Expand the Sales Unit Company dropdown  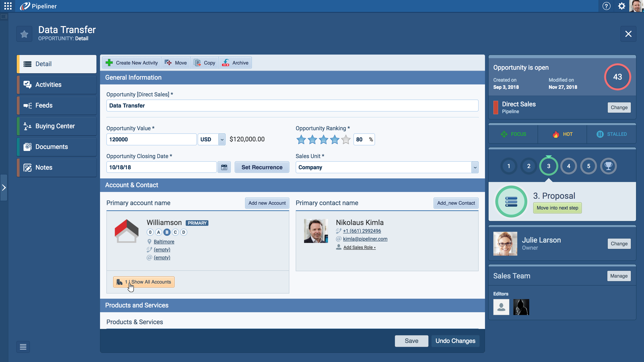point(475,167)
